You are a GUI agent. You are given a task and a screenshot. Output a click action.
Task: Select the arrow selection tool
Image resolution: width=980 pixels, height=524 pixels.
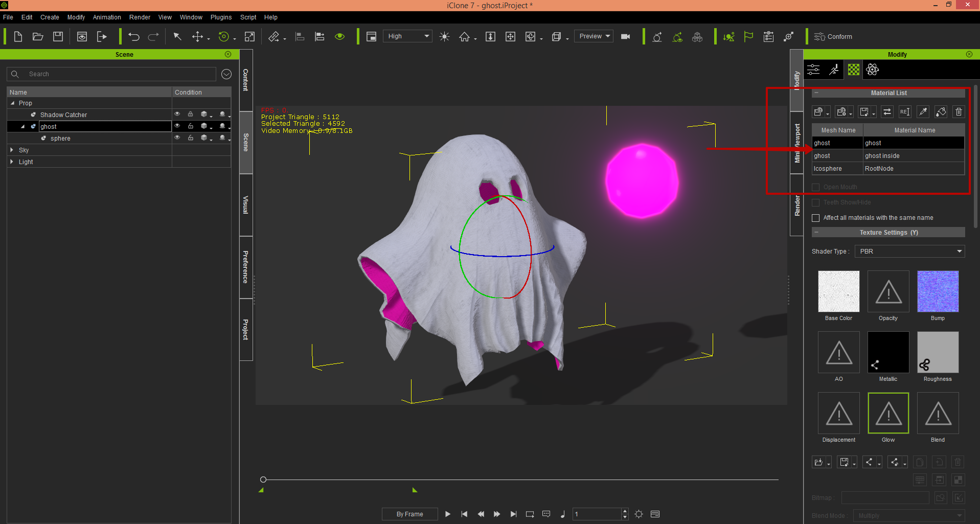pos(177,36)
